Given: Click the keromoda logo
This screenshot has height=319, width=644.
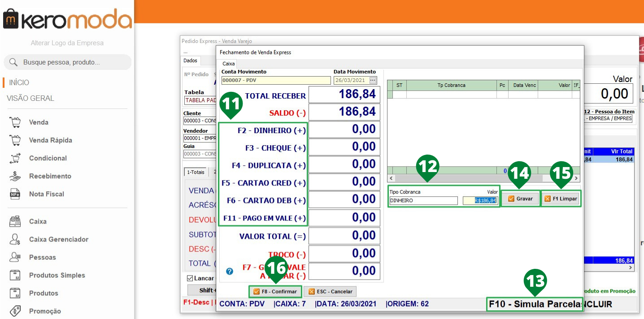Looking at the screenshot, I should click(x=67, y=20).
